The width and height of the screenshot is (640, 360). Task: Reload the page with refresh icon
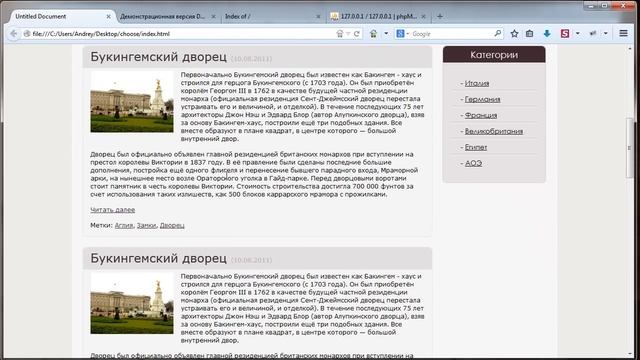tap(357, 34)
